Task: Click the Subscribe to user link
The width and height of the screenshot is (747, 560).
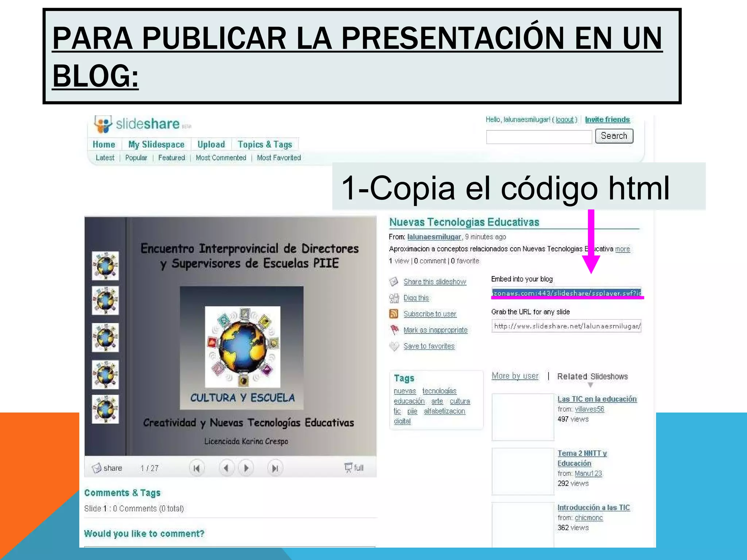Action: pyautogui.click(x=430, y=314)
